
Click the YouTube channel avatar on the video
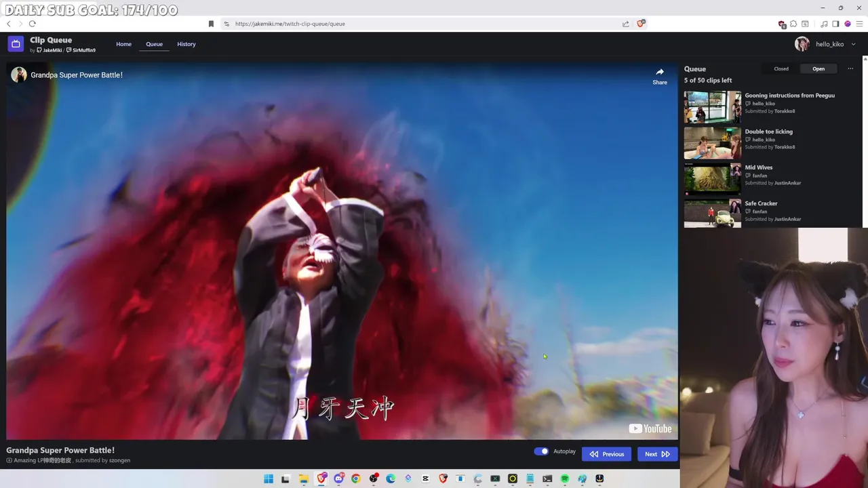click(19, 75)
